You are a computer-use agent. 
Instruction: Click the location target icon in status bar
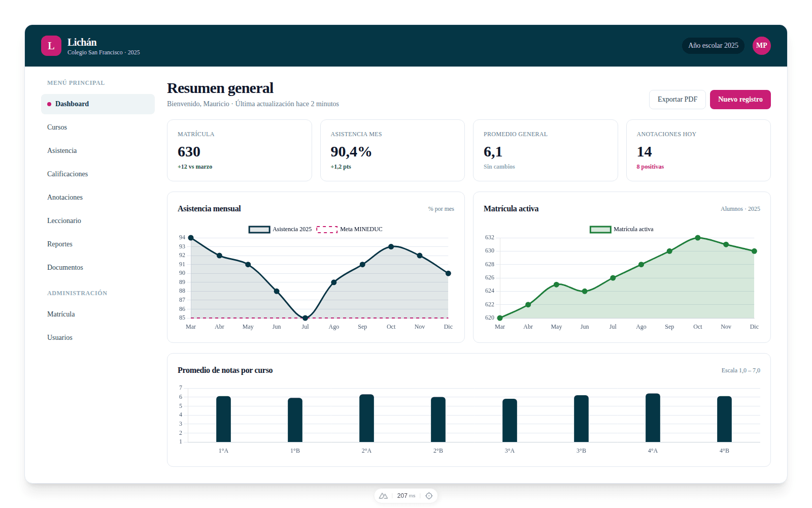[429, 496]
